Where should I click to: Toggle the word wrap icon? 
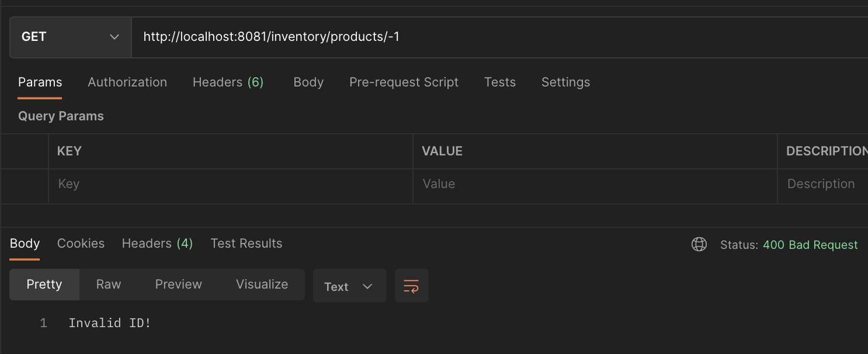411,286
